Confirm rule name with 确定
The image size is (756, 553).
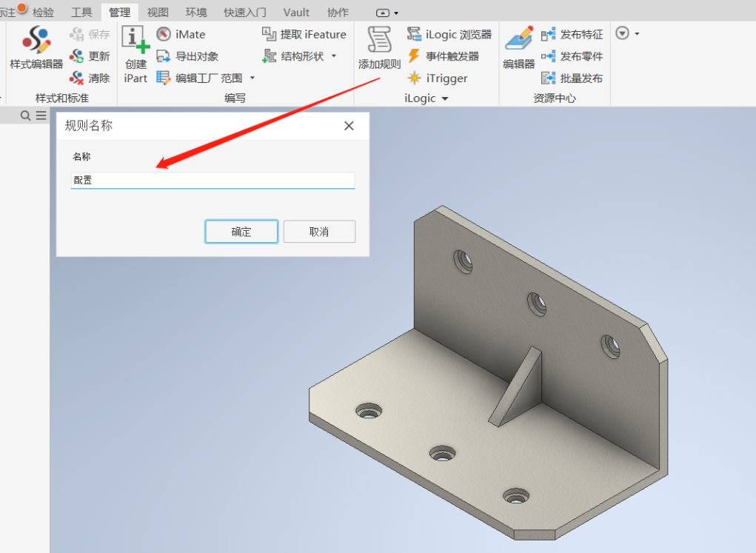click(241, 232)
